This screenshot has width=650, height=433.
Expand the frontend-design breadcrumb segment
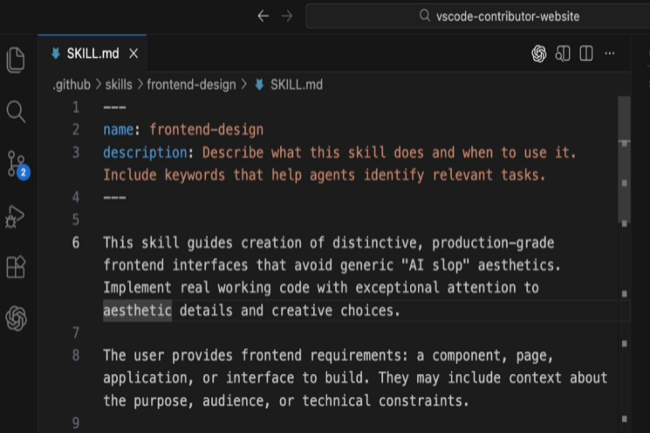click(x=192, y=85)
